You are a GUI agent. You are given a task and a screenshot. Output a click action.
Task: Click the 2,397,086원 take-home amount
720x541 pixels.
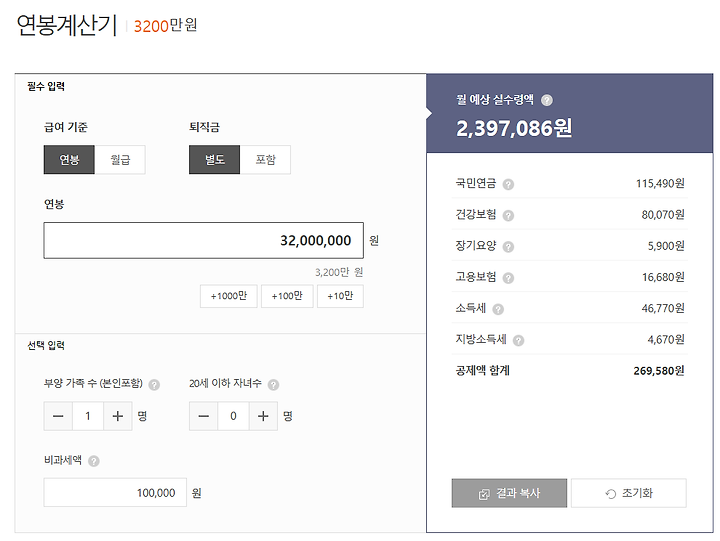tap(514, 128)
